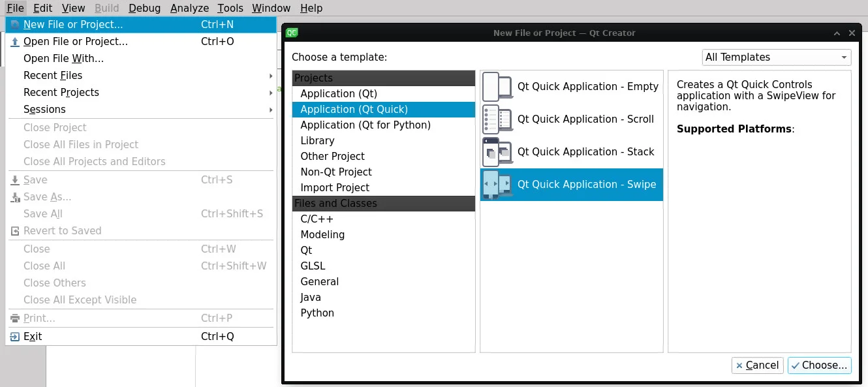Open the Tools menu

coord(230,8)
